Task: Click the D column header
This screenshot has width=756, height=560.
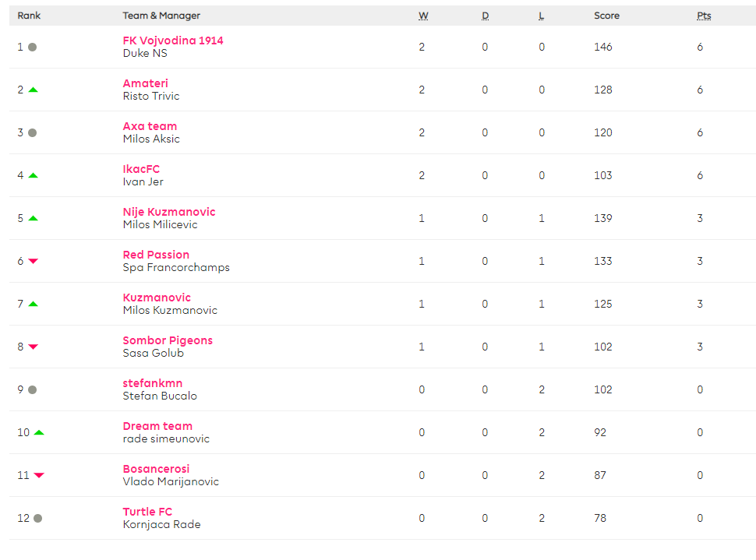Action: click(x=486, y=16)
